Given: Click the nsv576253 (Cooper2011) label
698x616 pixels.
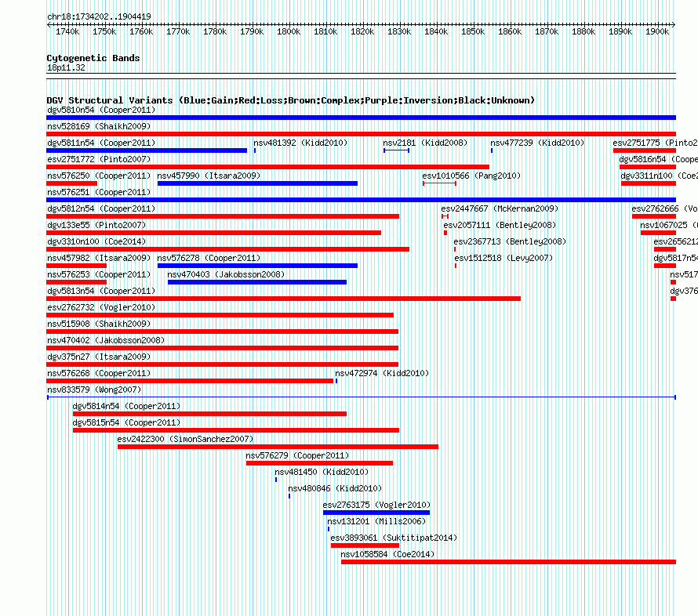Looking at the screenshot, I should [x=99, y=274].
